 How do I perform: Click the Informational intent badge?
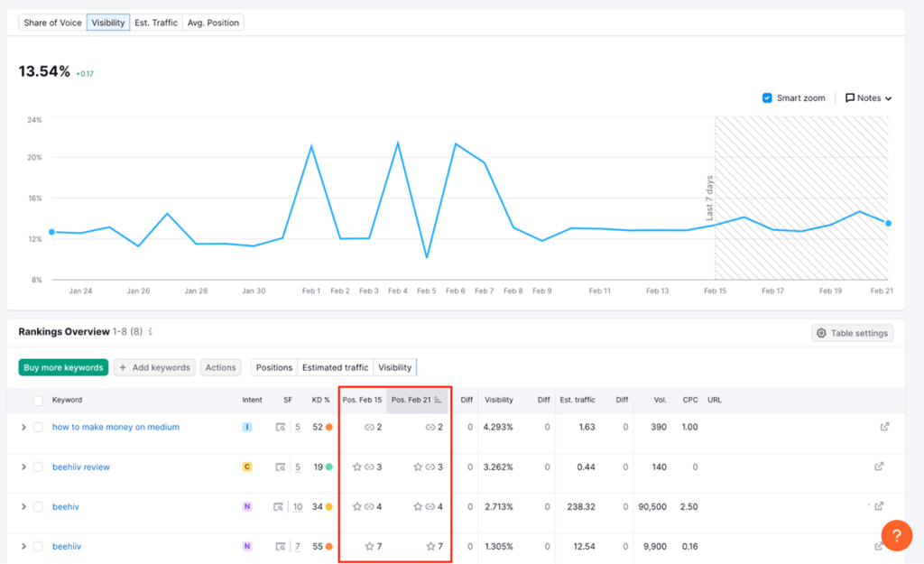pos(247,427)
